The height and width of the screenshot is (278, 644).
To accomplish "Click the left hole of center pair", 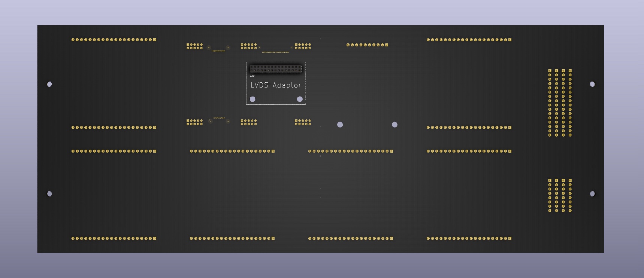I will tap(340, 125).
